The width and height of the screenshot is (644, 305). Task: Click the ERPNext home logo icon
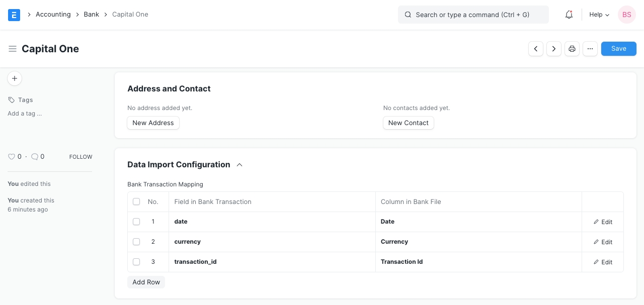[x=14, y=15]
